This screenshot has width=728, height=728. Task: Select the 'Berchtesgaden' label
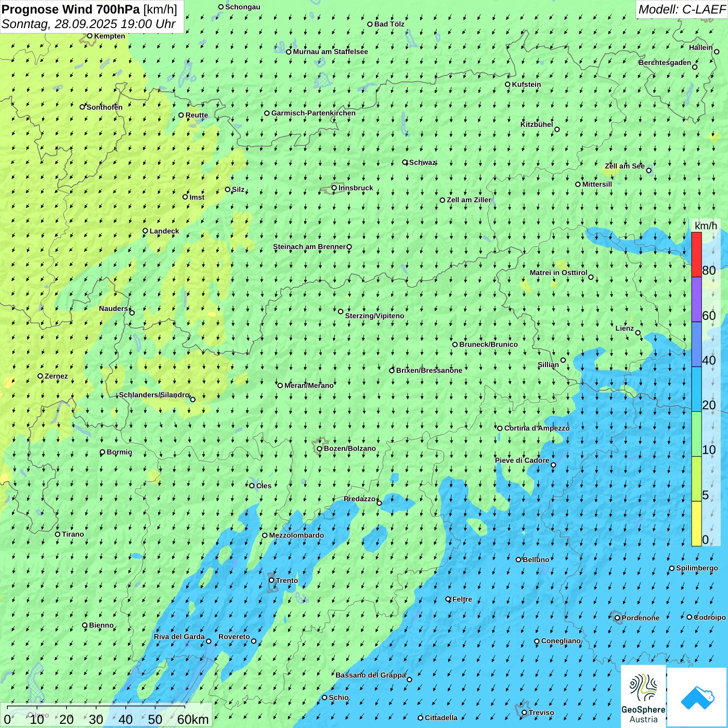pos(665,62)
